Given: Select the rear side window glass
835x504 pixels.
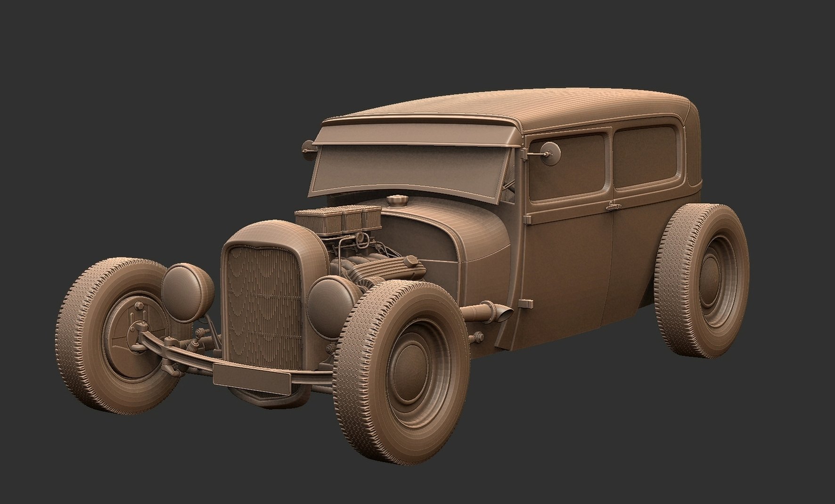Looking at the screenshot, I should (647, 157).
